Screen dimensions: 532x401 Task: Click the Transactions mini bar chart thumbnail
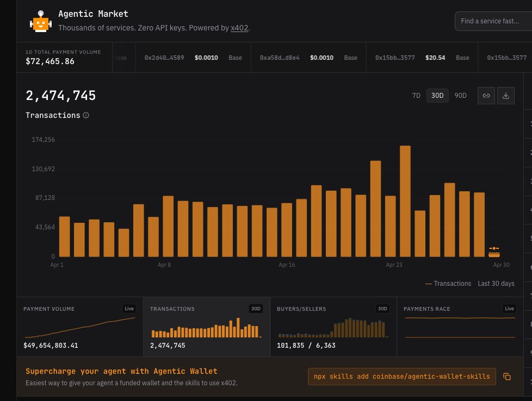[x=206, y=328]
